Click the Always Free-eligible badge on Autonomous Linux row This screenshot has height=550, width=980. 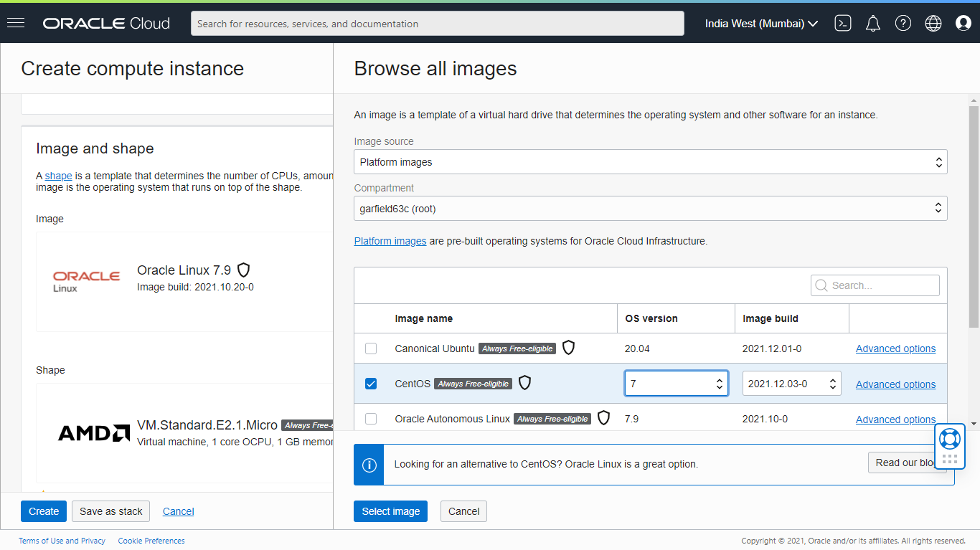point(552,419)
